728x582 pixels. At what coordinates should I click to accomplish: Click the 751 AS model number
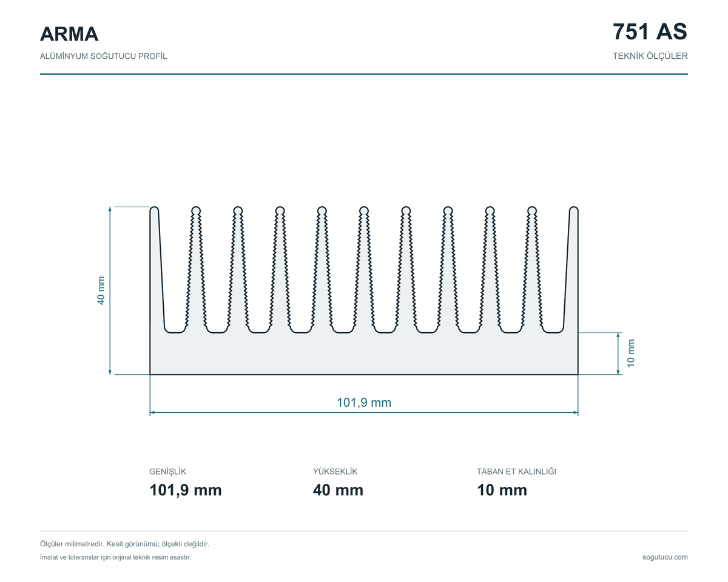pyautogui.click(x=650, y=31)
